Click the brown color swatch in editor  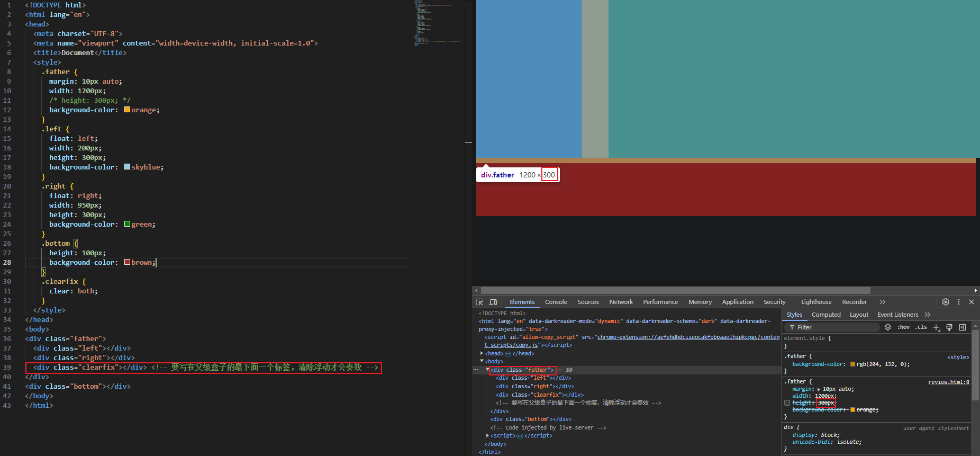coord(127,262)
